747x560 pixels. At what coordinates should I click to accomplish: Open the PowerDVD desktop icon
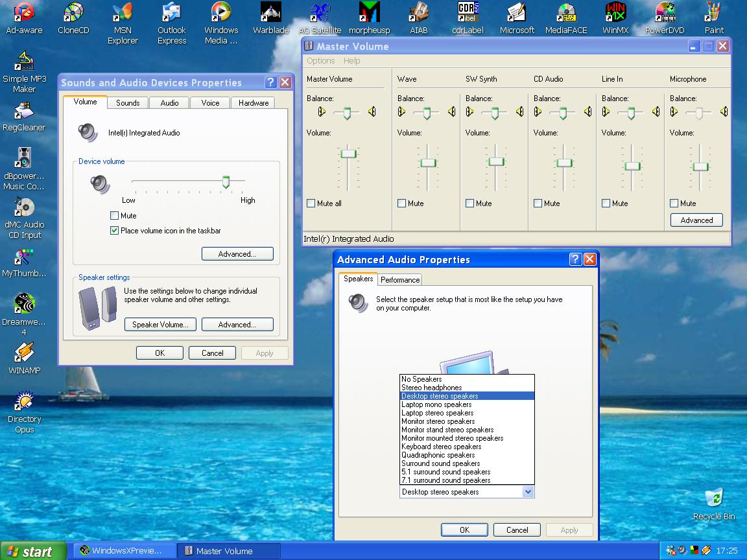point(665,13)
